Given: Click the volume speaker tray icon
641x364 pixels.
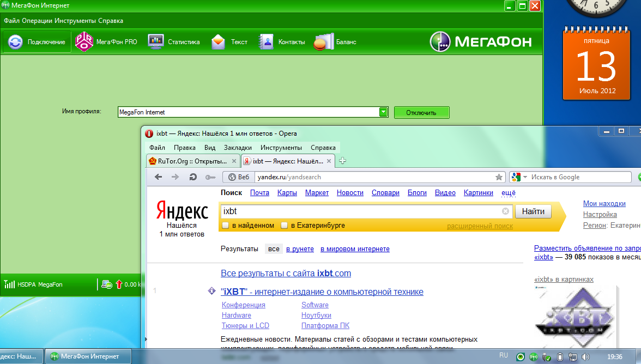Looking at the screenshot, I should pos(586,357).
